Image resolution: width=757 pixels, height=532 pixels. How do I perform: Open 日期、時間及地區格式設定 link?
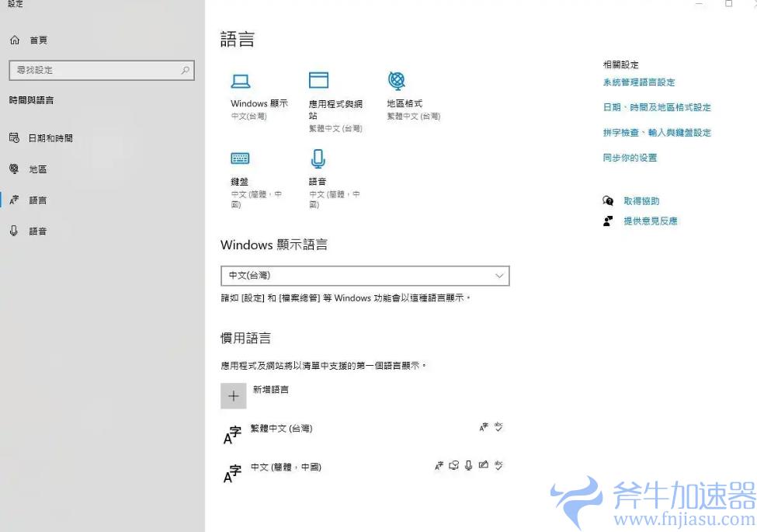click(x=657, y=107)
